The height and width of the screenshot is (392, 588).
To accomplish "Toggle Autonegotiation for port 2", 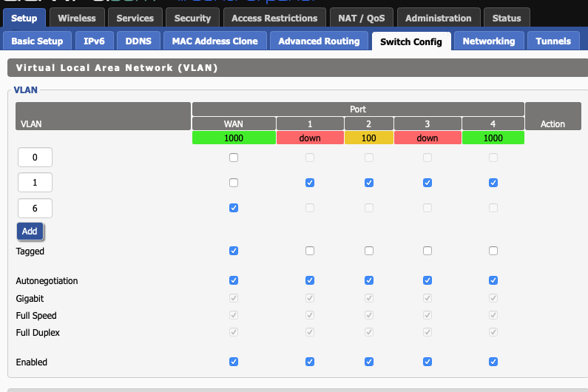I will [x=369, y=280].
